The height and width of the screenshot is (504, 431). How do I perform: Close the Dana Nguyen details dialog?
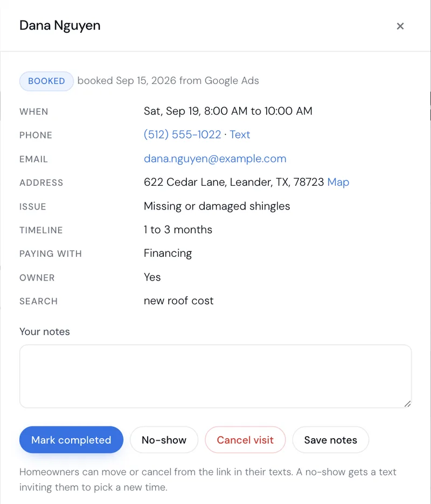point(400,26)
